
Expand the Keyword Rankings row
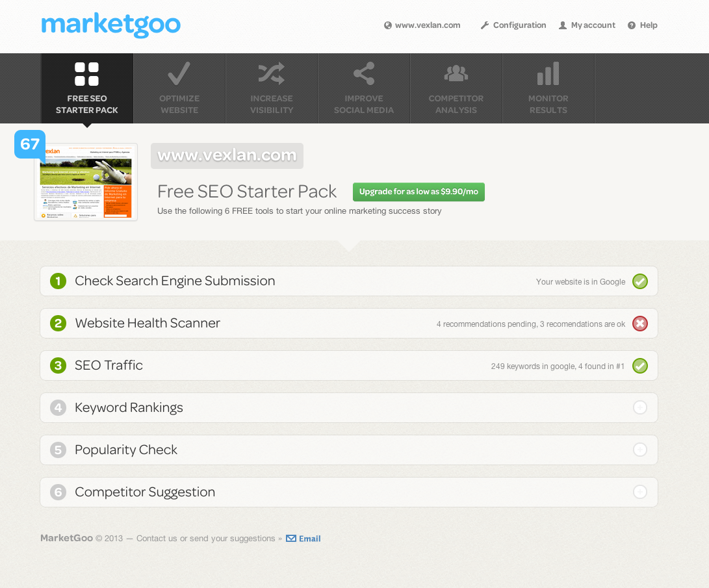(348, 407)
